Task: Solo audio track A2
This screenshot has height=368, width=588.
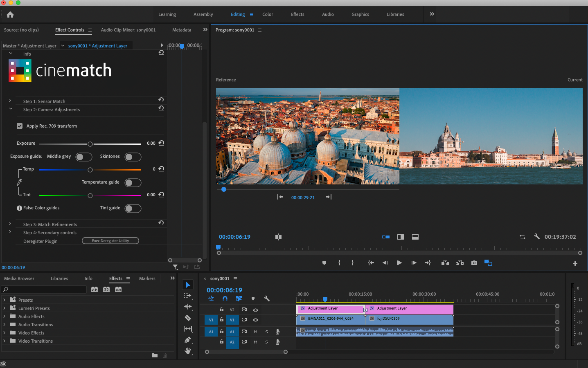Action: point(266,342)
